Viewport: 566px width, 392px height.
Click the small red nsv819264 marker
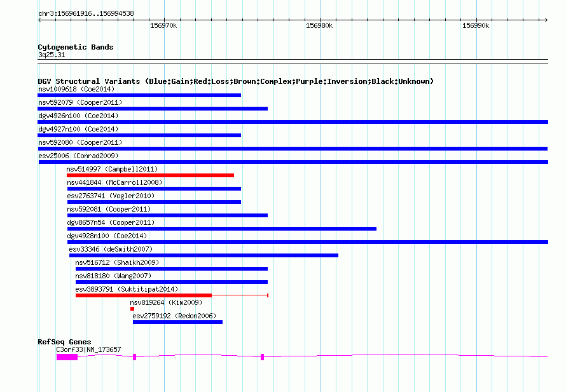click(x=132, y=309)
